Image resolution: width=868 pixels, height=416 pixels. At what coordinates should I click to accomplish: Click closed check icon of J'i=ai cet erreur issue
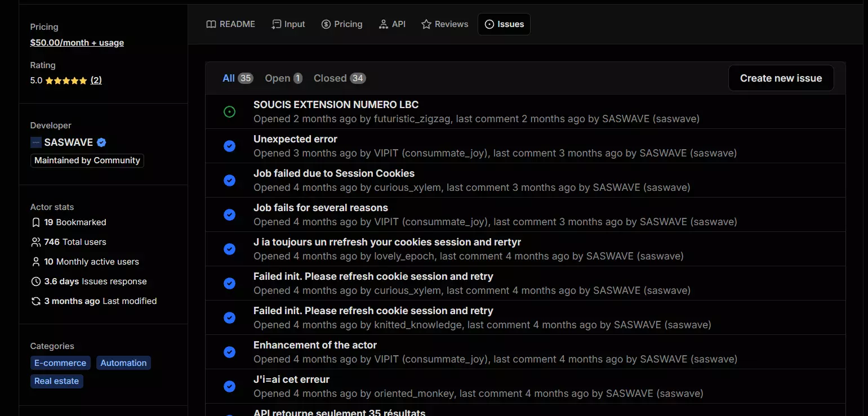tap(229, 387)
